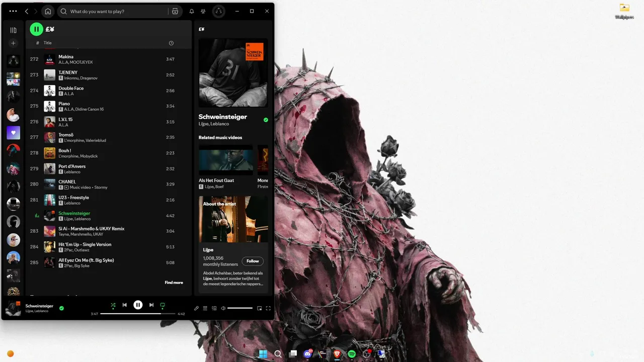Click the currently playing Schweinsteiger row
Image resolution: width=644 pixels, height=362 pixels.
109,216
